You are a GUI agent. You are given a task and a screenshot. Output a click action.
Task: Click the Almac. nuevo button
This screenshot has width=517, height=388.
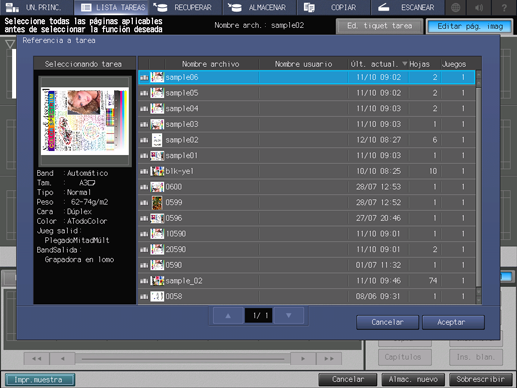point(413,380)
